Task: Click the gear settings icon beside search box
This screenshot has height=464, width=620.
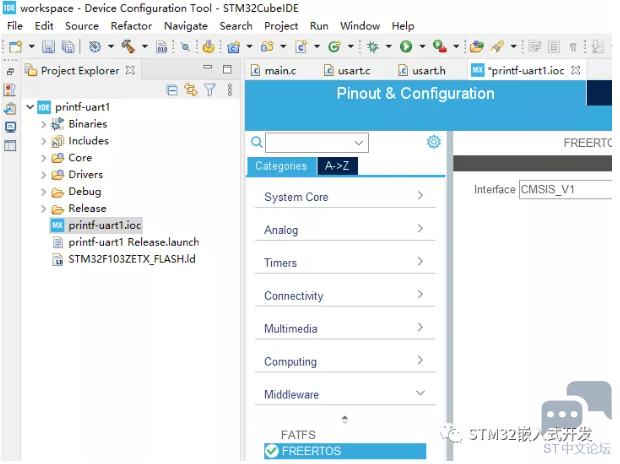Action: (x=434, y=142)
